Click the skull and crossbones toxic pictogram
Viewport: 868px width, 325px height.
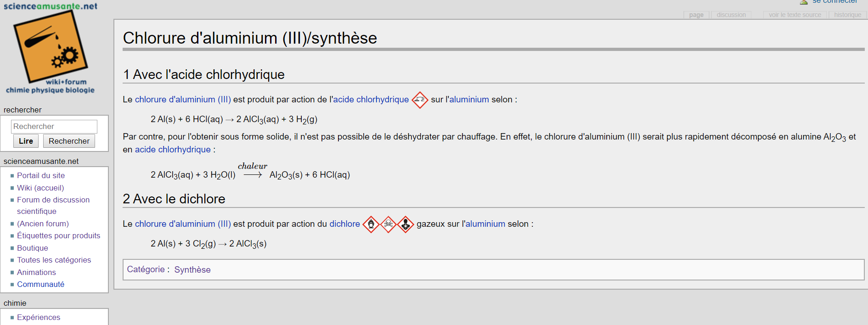[x=389, y=224]
